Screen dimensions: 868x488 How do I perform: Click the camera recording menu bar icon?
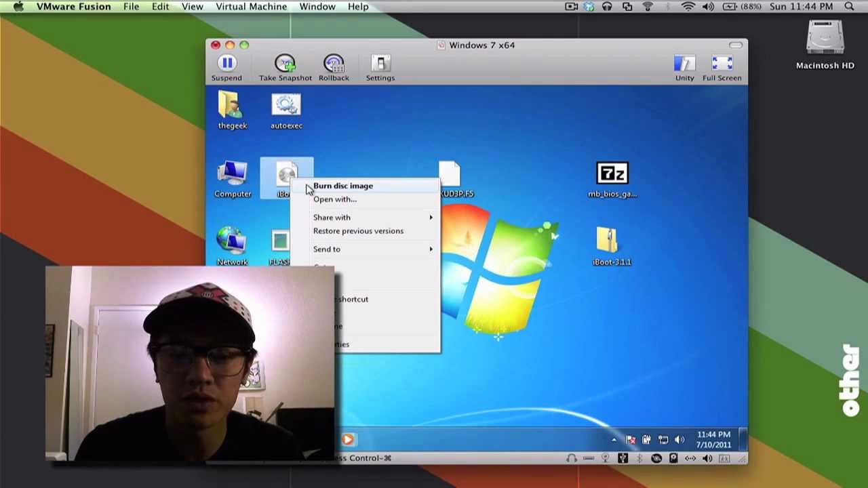click(572, 7)
